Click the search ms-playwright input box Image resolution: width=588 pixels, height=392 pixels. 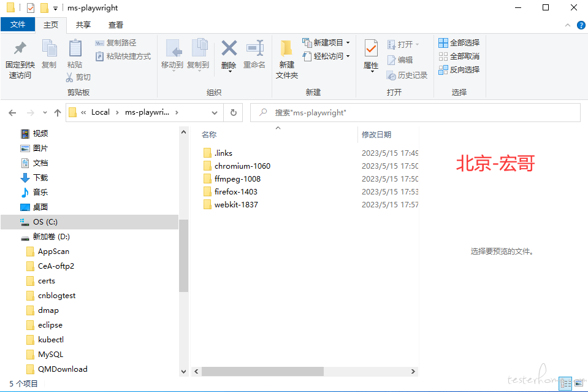[415, 112]
